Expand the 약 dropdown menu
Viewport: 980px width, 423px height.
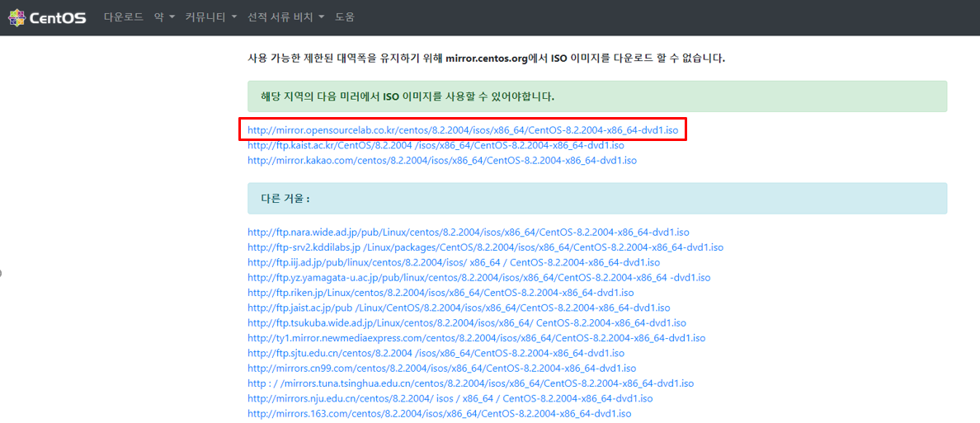164,17
